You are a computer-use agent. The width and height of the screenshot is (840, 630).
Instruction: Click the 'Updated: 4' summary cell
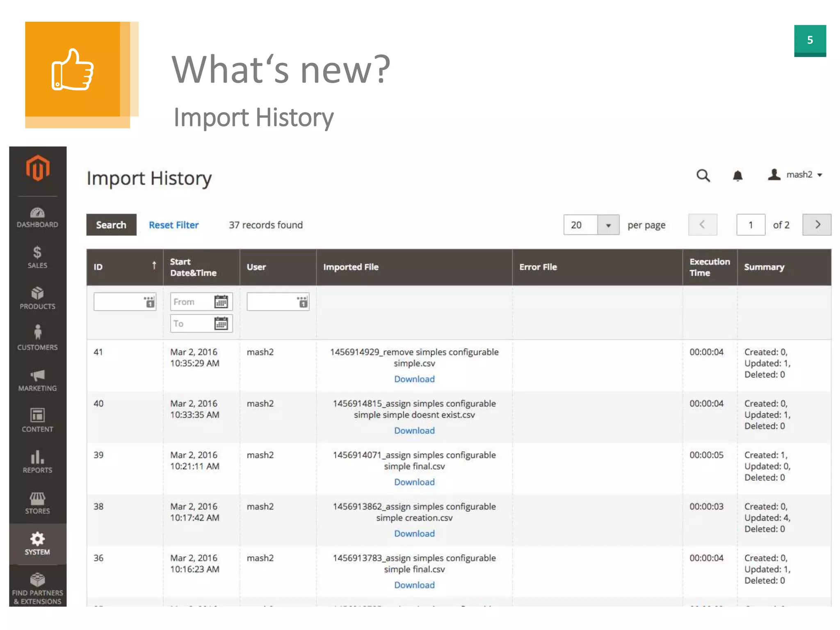click(x=767, y=518)
